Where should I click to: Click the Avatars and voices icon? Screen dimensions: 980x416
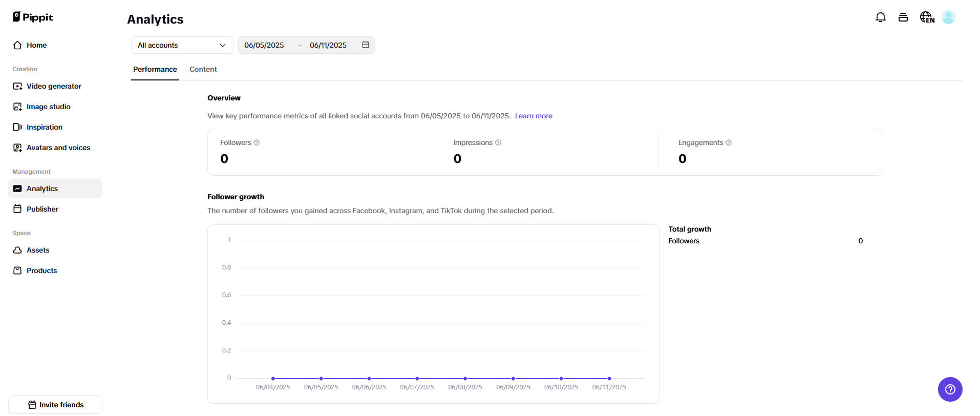[x=17, y=148]
